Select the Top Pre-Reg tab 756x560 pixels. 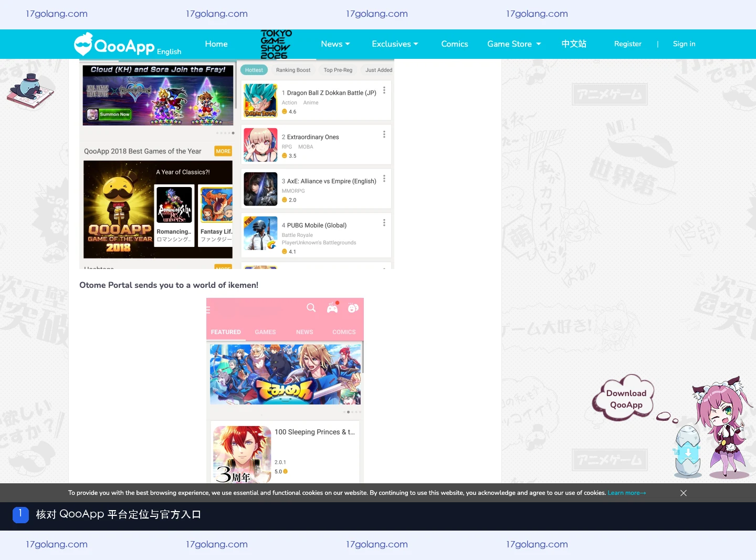(x=338, y=70)
